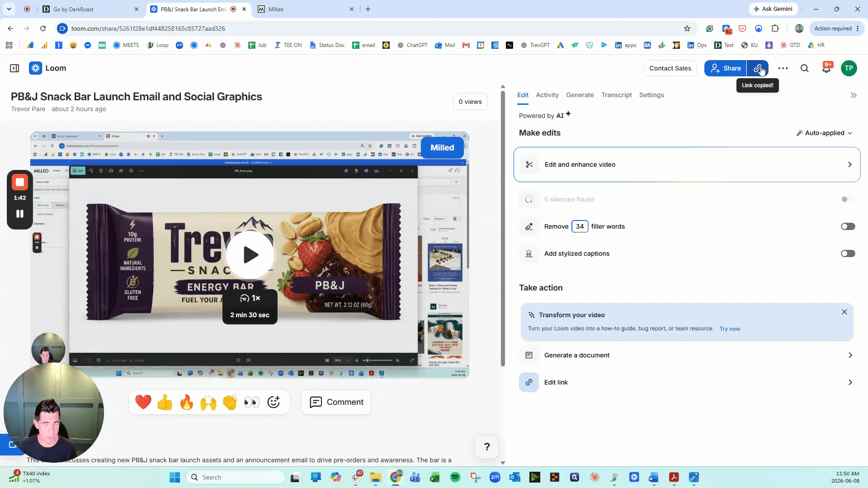The height and width of the screenshot is (488, 868).
Task: Collapse the right panel with double chevron
Action: click(854, 95)
